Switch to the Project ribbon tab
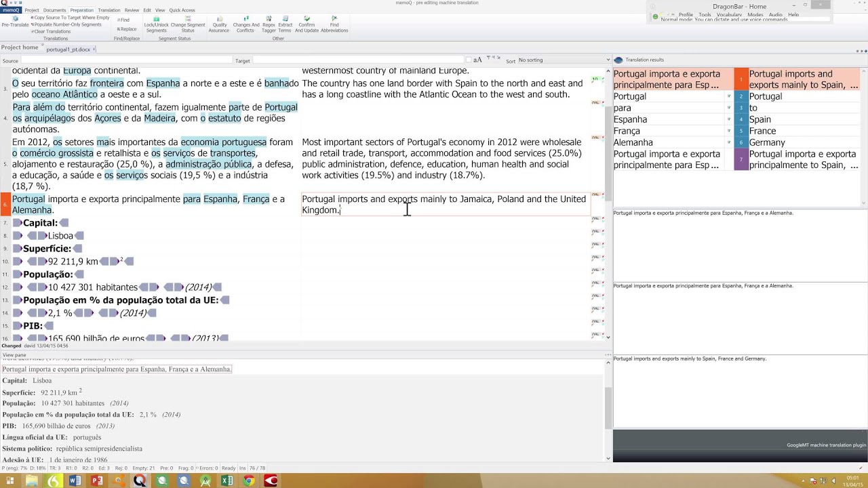The height and width of the screenshot is (488, 868). (x=32, y=10)
